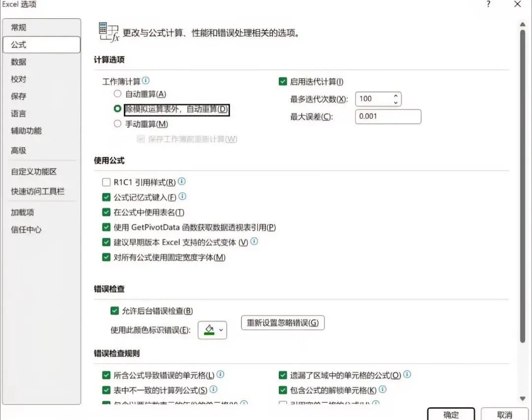Select the 公式 options category
Screen dimensions: 532x420
(x=41, y=44)
